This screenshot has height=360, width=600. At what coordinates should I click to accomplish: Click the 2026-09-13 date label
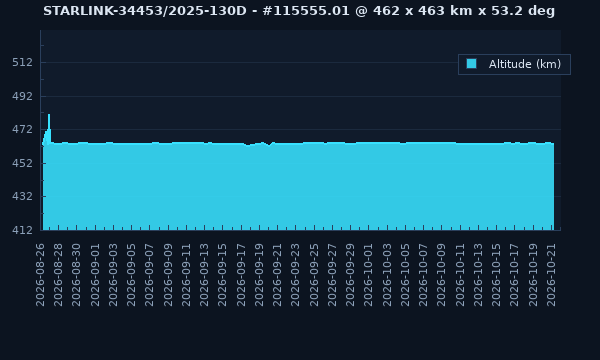[x=204, y=275]
